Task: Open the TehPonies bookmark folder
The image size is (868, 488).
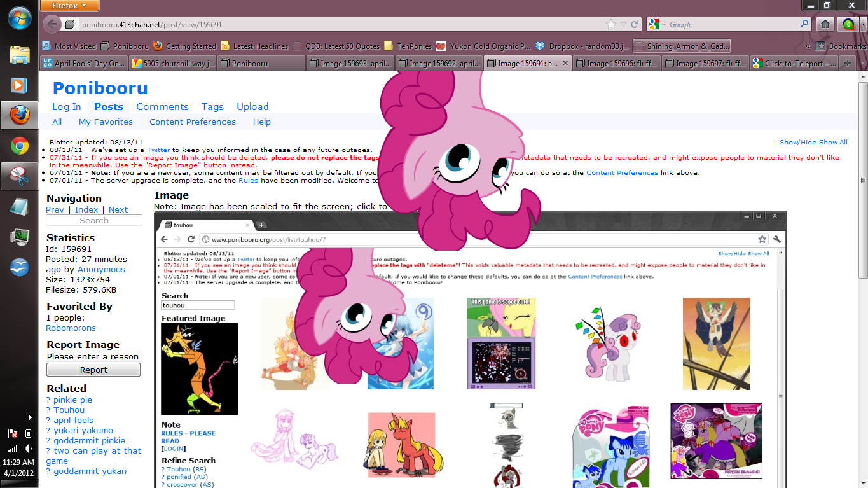Action: (x=408, y=46)
